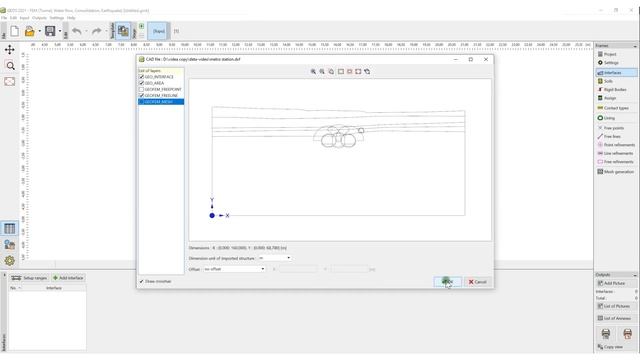Screen dimensions: 640x360
Task: Click the zoom in icon in CAD dialog
Action: pos(313,71)
